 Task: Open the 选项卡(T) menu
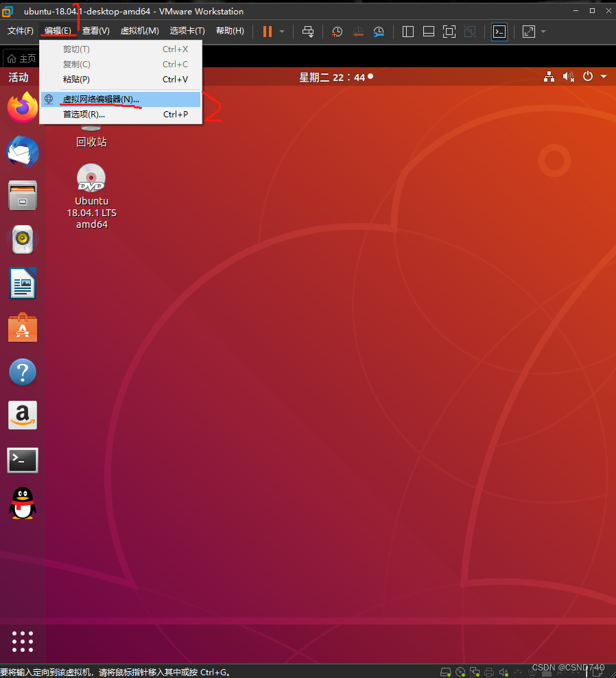187,31
